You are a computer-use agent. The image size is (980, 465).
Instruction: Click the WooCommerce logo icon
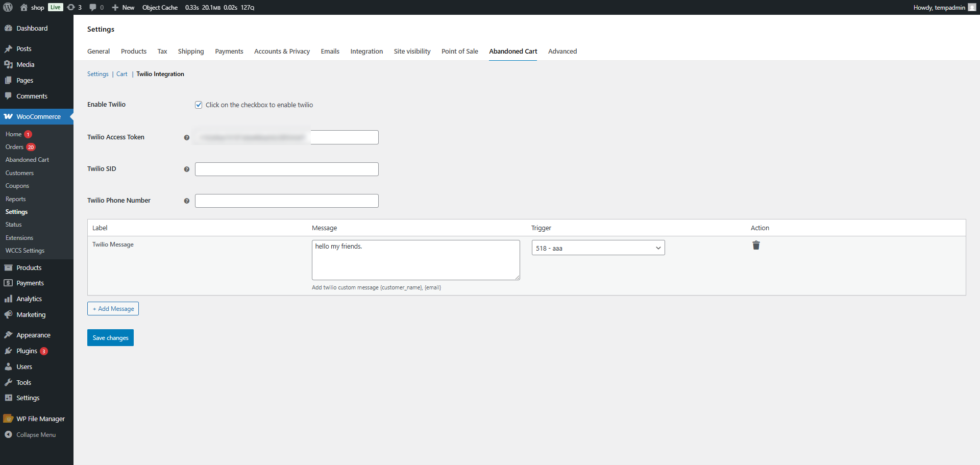tap(8, 116)
